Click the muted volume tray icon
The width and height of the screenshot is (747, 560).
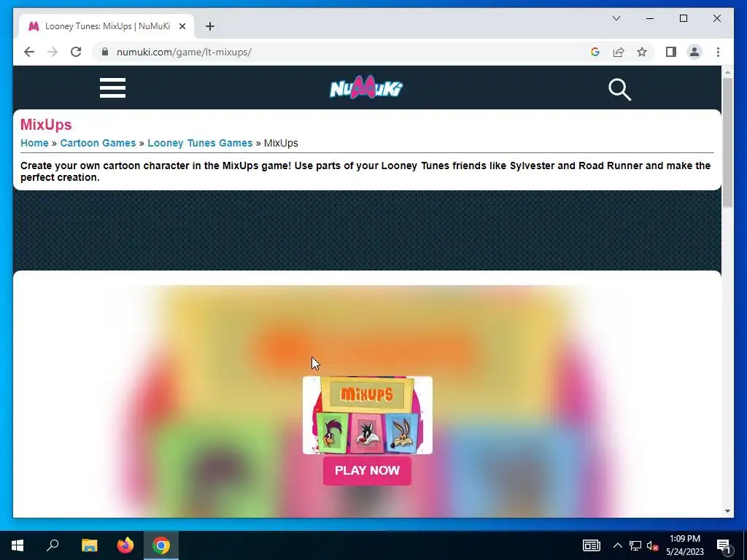pos(652,545)
